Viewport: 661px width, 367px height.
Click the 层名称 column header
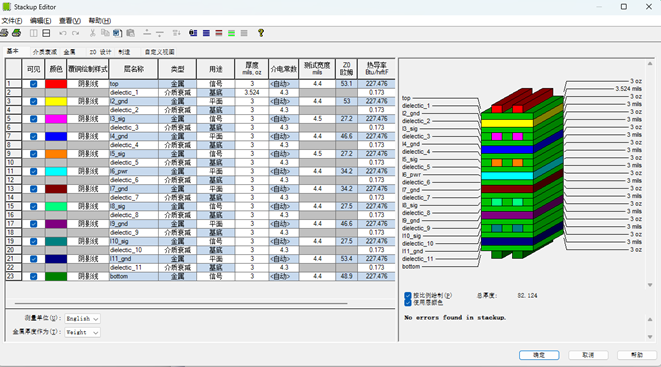pyautogui.click(x=134, y=69)
